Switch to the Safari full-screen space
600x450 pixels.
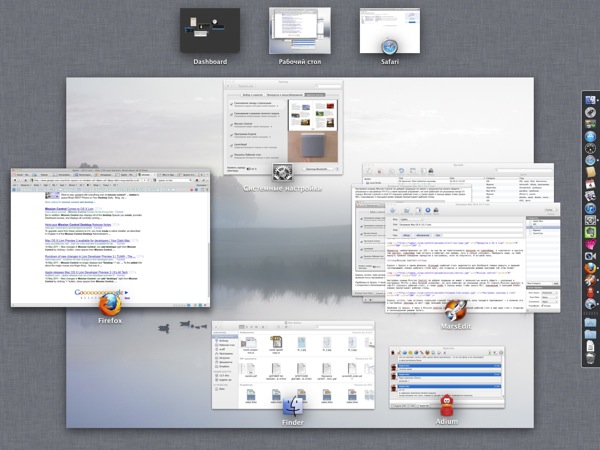390,31
